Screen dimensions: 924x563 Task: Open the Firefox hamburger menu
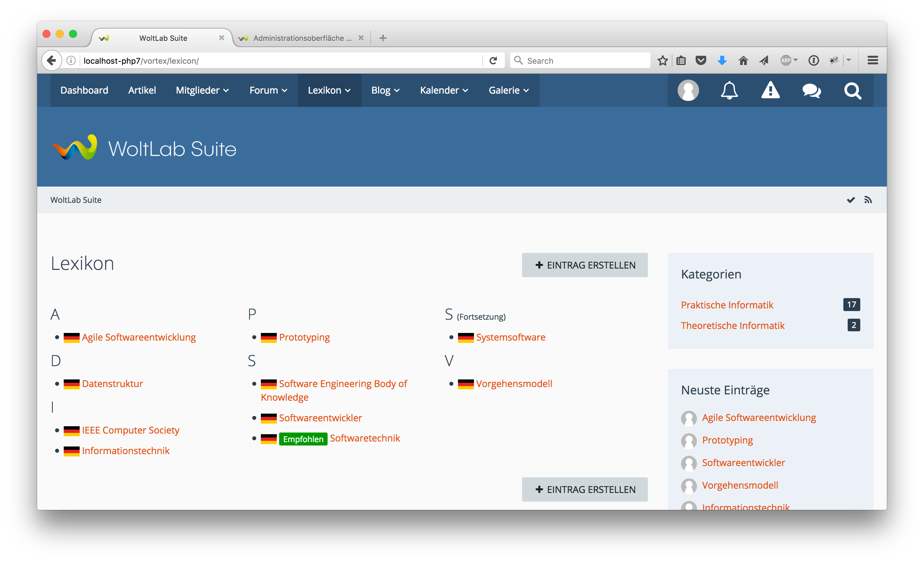[873, 60]
